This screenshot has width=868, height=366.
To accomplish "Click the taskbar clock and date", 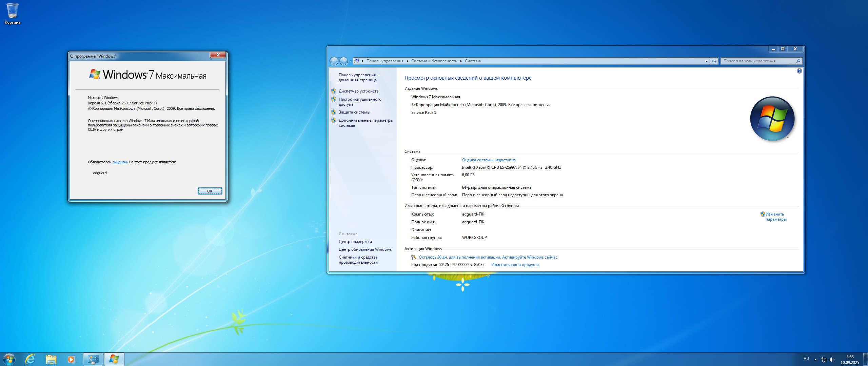I will click(x=850, y=360).
